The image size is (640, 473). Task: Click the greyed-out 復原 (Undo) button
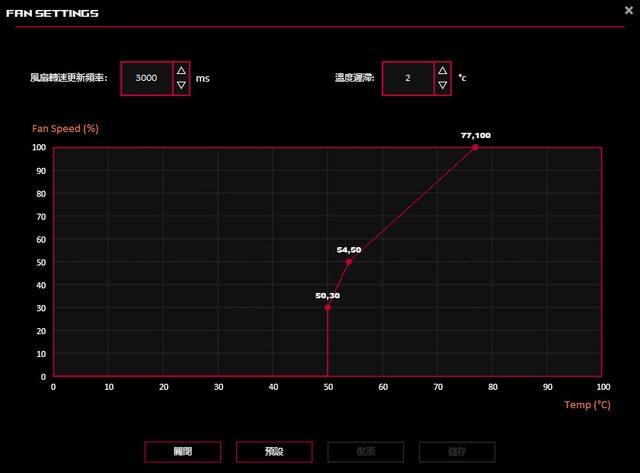click(365, 452)
